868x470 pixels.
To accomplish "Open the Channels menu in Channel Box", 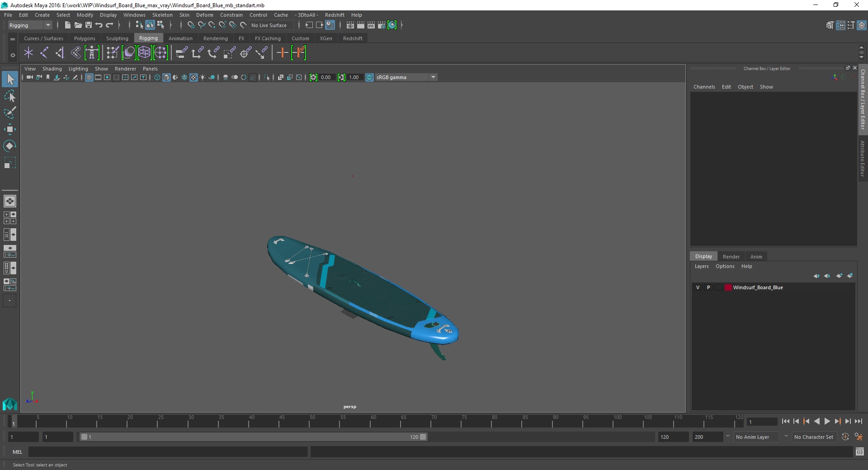I will tap(704, 87).
